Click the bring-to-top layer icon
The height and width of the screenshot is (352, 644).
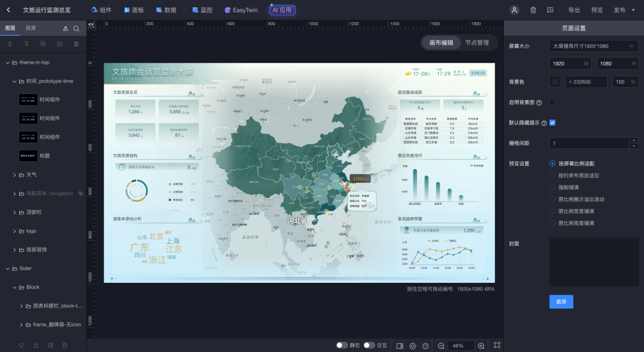click(10, 44)
